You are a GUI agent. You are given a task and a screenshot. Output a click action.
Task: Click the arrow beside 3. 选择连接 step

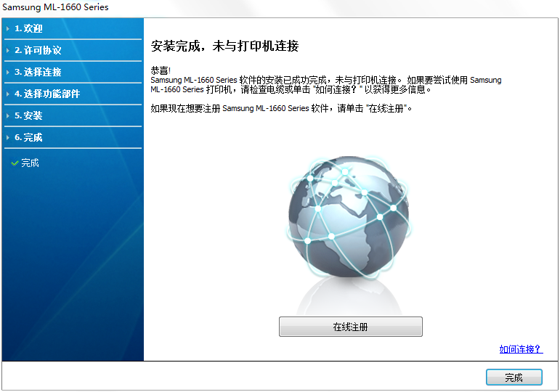click(x=8, y=73)
